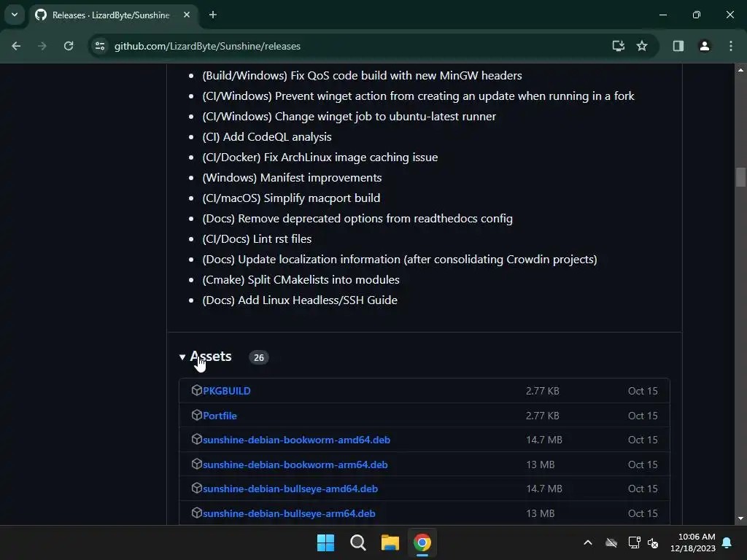This screenshot has height=560, width=747.
Task: Click package icon beside bullseye-arm64.deb
Action: [197, 513]
